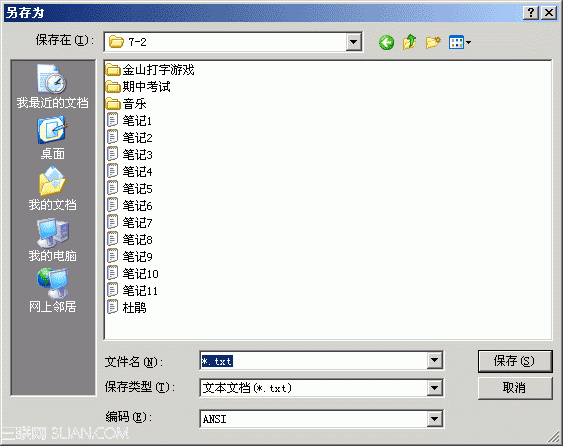Open 网上邻居 in the places bar
The height and width of the screenshot is (446, 563).
pyautogui.click(x=52, y=291)
